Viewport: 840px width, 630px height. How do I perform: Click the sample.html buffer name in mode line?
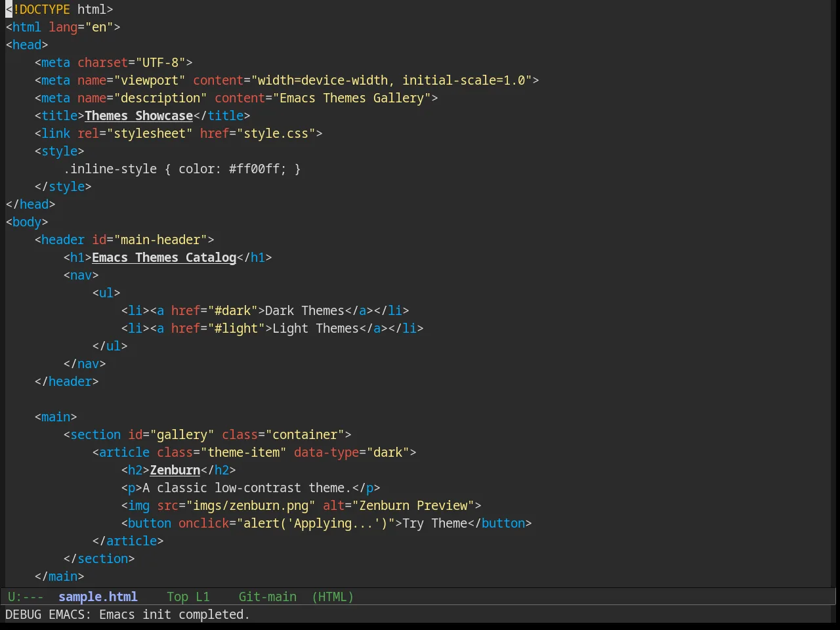tap(98, 597)
